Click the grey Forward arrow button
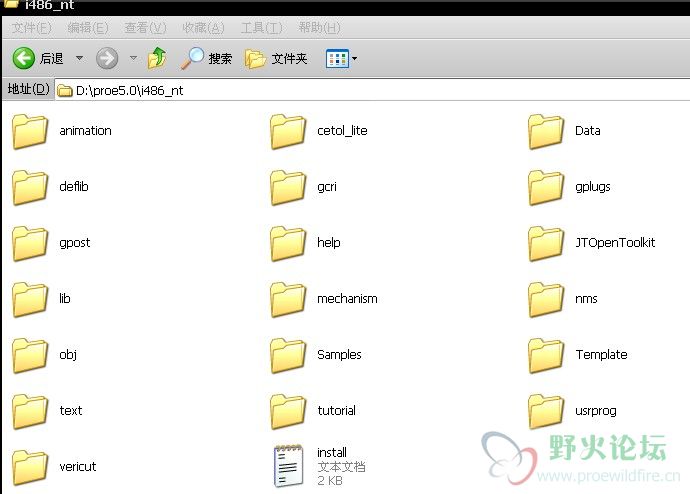The image size is (690, 494). click(107, 58)
